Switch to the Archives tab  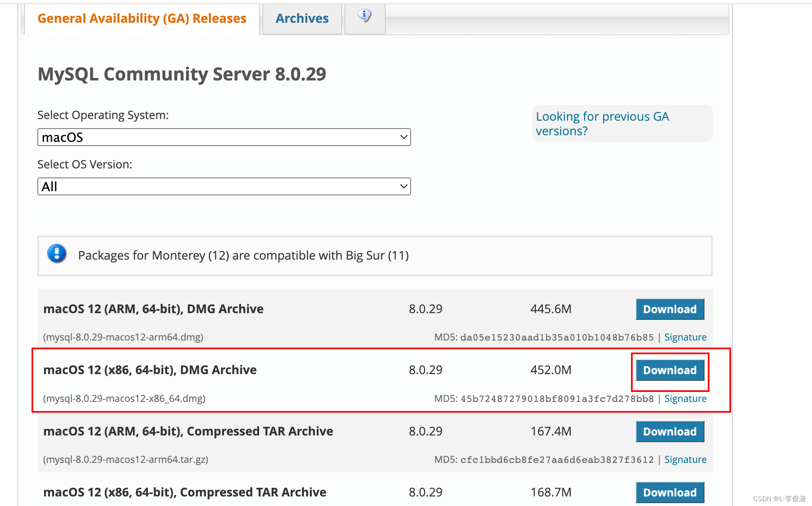click(302, 19)
